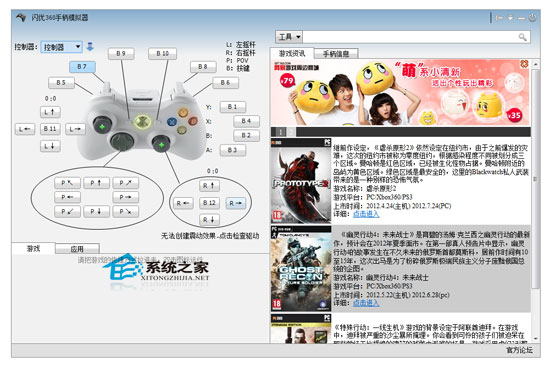Click 无法创建震动效果 check driver message
This screenshot has height=367, width=550.
(x=210, y=236)
